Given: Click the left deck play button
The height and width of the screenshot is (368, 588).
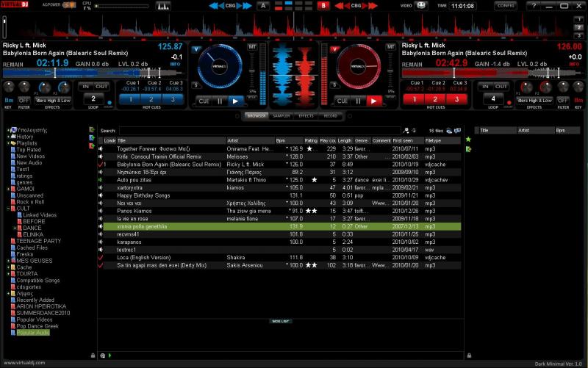Looking at the screenshot, I should tap(235, 101).
